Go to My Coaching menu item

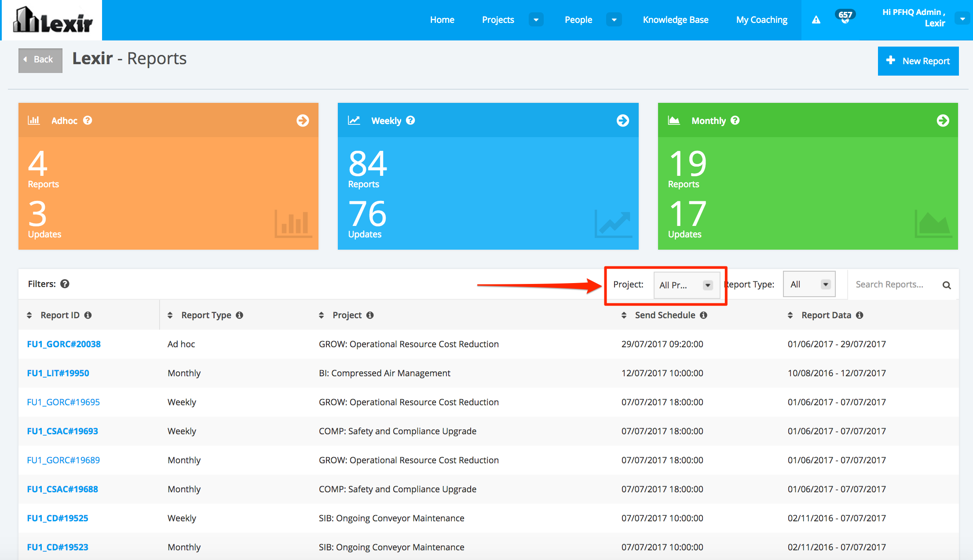point(761,20)
